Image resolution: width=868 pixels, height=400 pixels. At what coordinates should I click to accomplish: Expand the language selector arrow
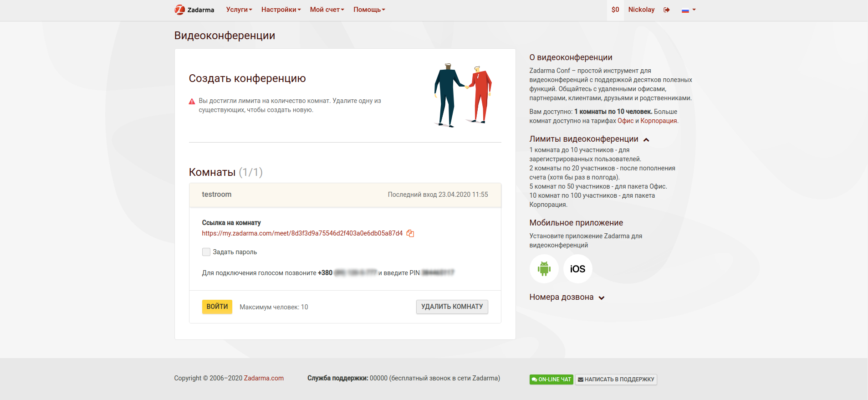[694, 10]
